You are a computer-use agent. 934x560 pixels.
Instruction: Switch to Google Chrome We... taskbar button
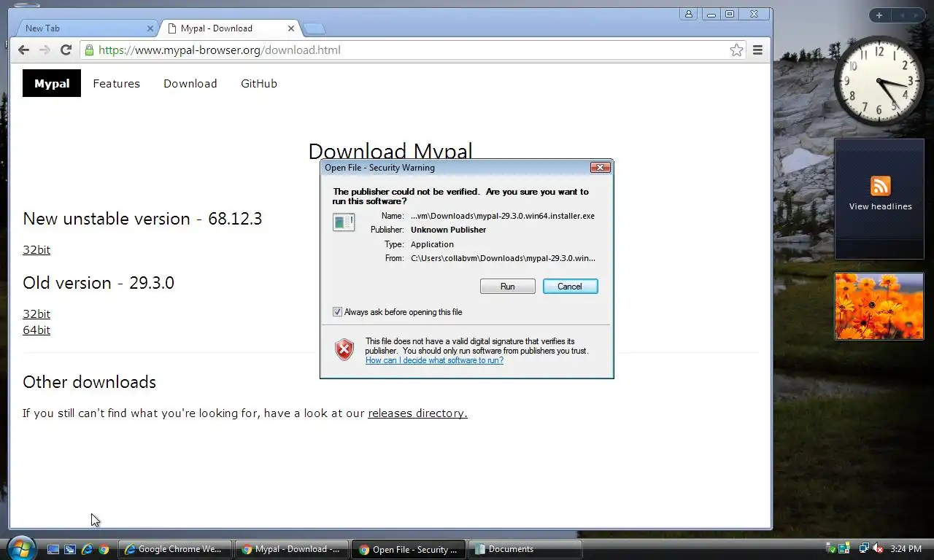[175, 549]
